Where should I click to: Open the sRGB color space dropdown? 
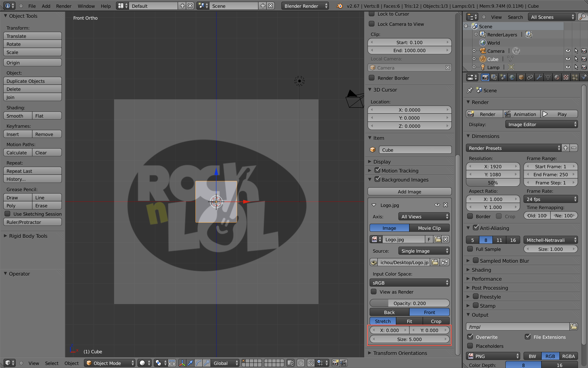[x=409, y=283]
